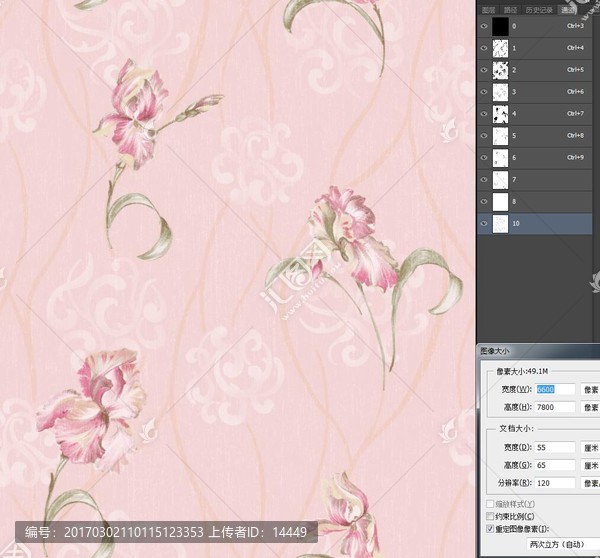The width and height of the screenshot is (600, 558).
Task: Click the thumbnail of channel 4
Action: click(x=500, y=114)
